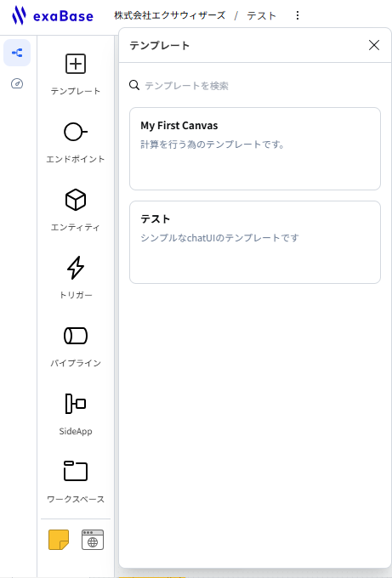Select the web browser embed icon
392x578 pixels.
tap(93, 540)
